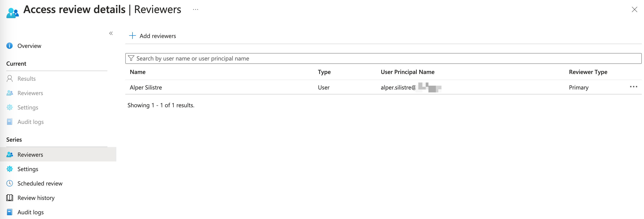The image size is (644, 219).
Task: Click the Overview info icon
Action: click(9, 46)
